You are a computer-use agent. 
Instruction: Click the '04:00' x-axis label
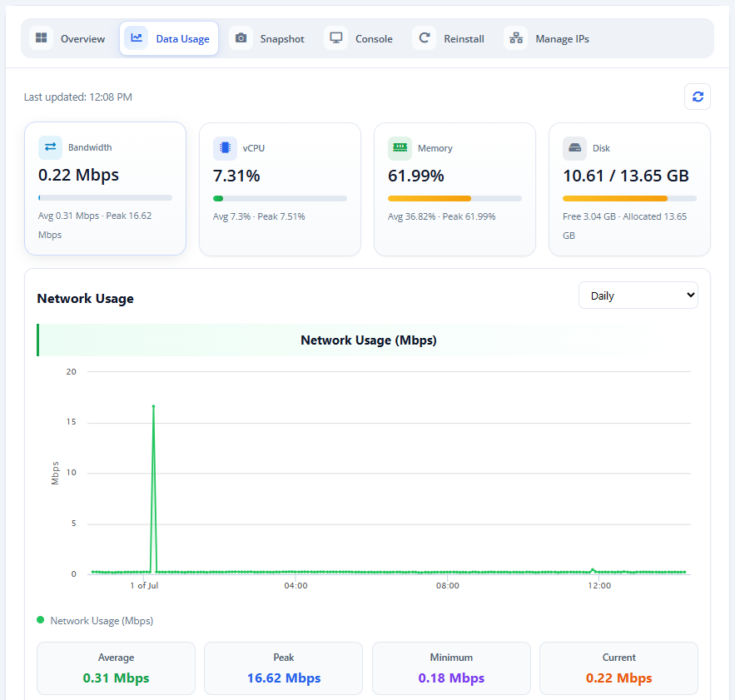coord(295,586)
